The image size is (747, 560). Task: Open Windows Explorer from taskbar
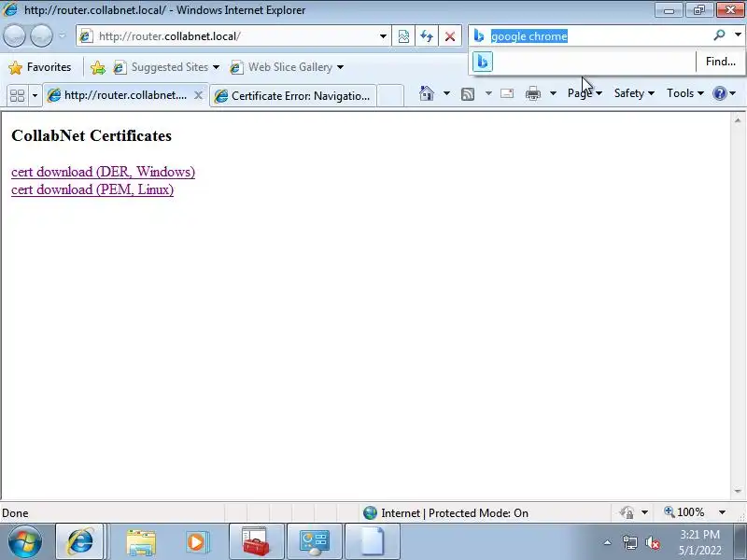click(x=141, y=542)
